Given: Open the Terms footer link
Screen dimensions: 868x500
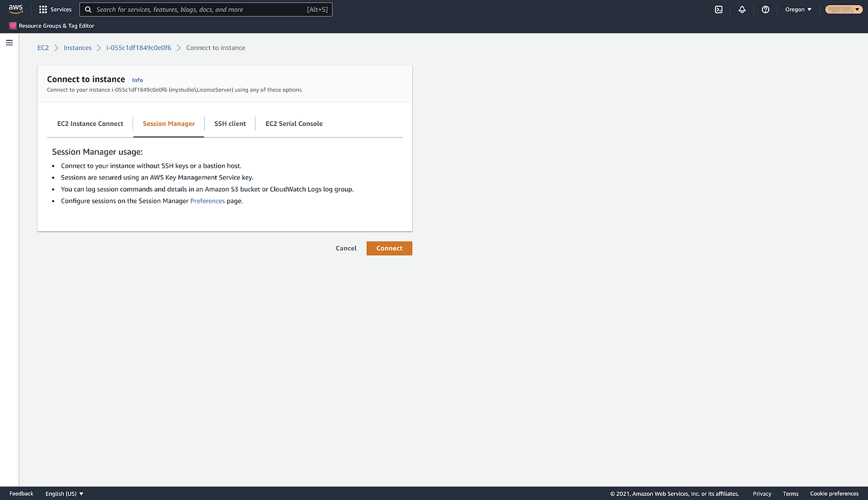Looking at the screenshot, I should (x=790, y=494).
